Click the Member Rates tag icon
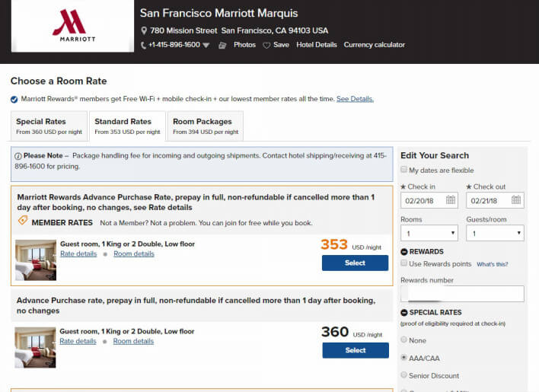The height and width of the screenshot is (392, 539). point(23,221)
